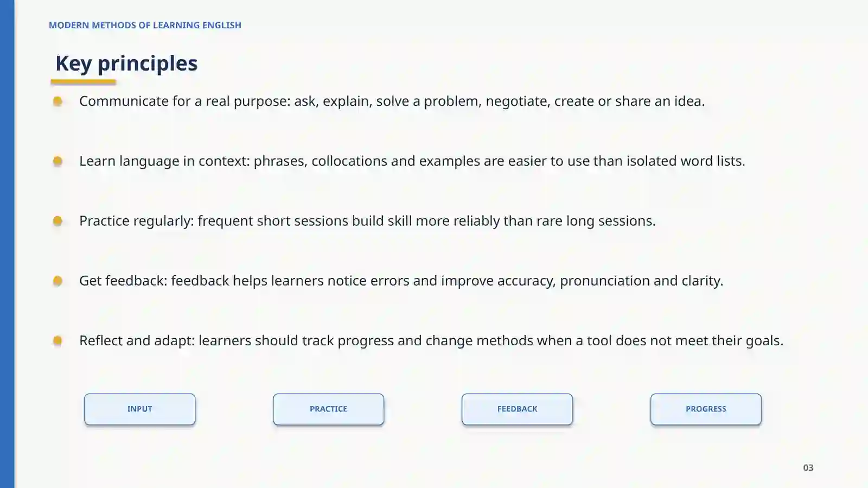Viewport: 868px width, 488px height.
Task: Click the bullet beside Learn language in context
Action: 58,161
